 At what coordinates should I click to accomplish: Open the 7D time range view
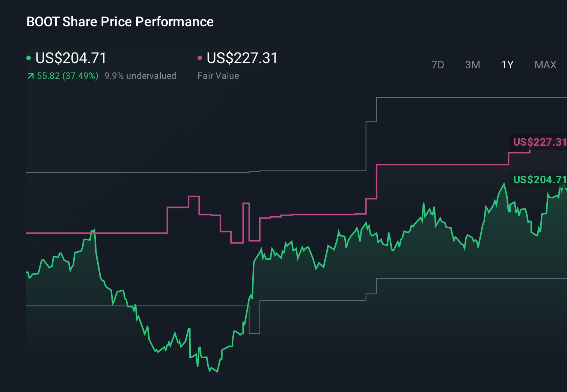(x=438, y=65)
